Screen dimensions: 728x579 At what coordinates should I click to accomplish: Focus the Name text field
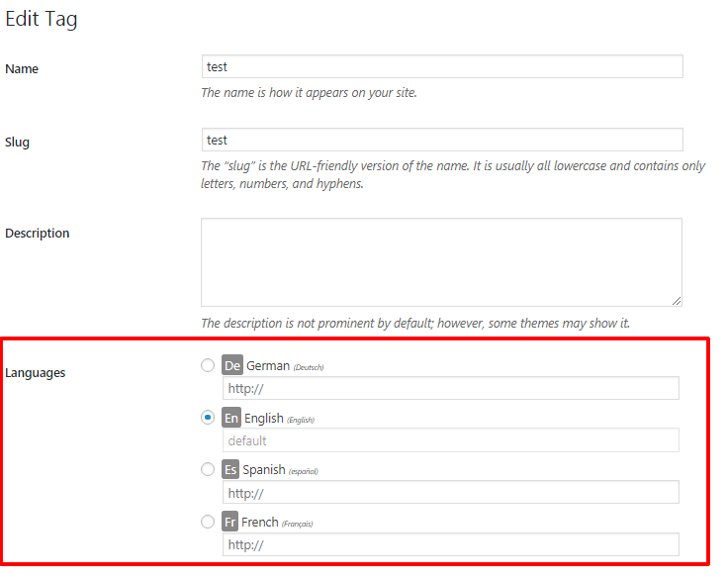pyautogui.click(x=441, y=66)
